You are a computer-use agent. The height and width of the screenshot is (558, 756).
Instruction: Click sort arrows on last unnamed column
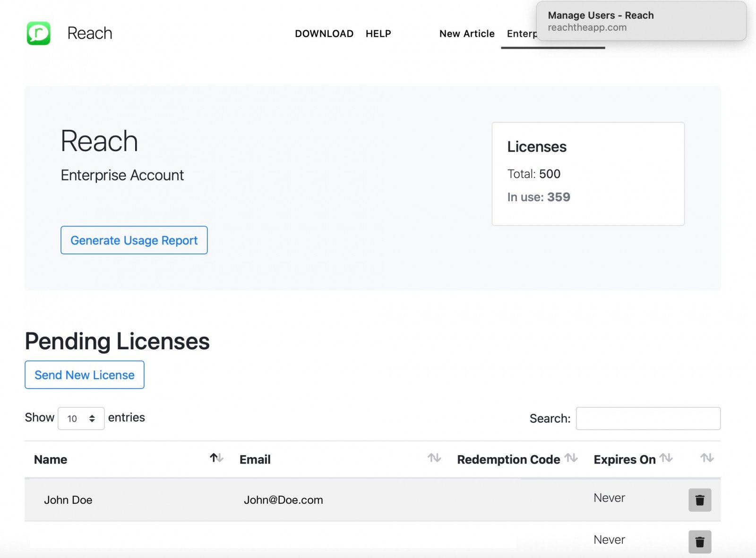(707, 458)
